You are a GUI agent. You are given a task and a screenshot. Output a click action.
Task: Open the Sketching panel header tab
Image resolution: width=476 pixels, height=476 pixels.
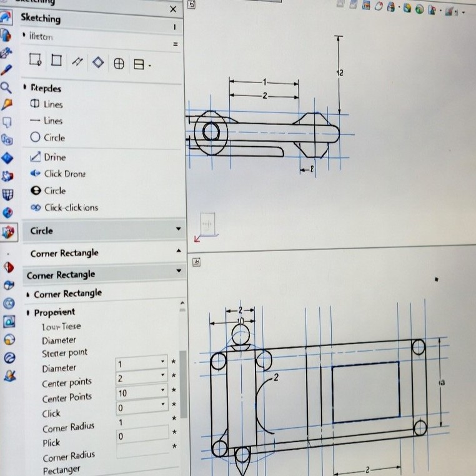coord(41,17)
